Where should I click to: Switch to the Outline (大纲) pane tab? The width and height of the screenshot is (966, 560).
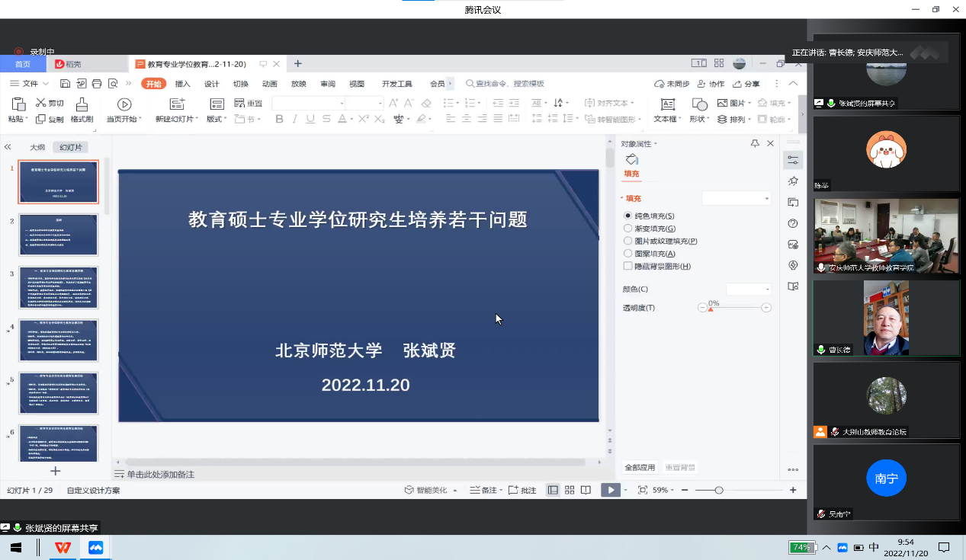(37, 147)
